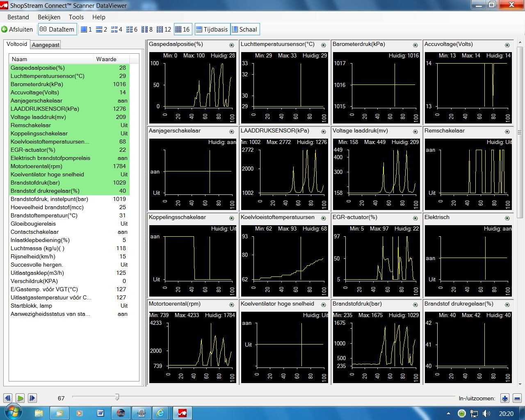Open the Bestand menu

(x=18, y=17)
